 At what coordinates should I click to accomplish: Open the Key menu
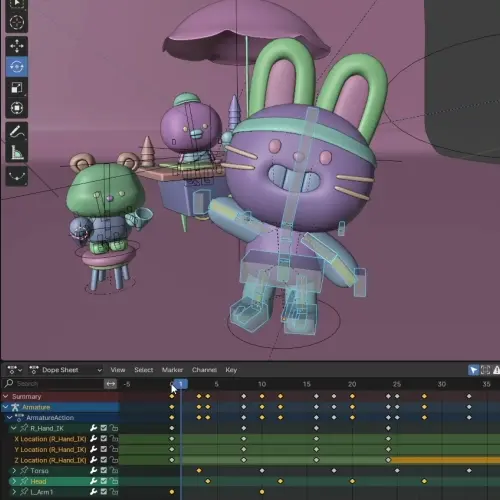pyautogui.click(x=231, y=370)
